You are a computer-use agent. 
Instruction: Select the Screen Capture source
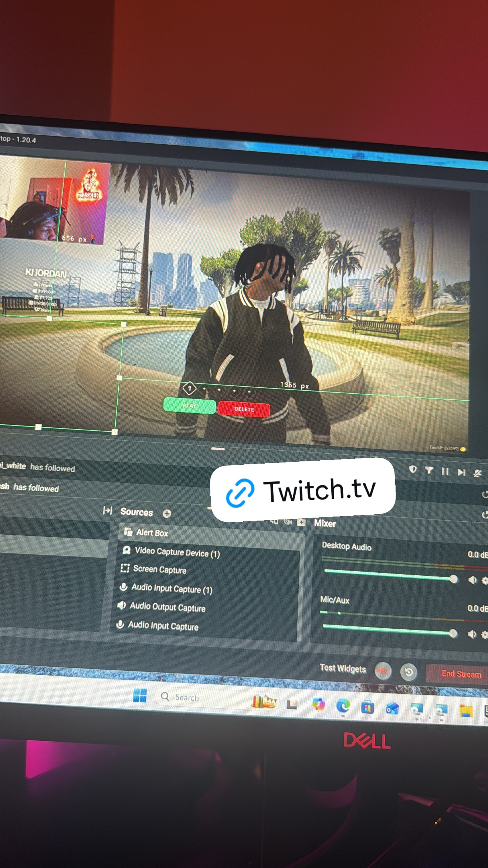159,569
